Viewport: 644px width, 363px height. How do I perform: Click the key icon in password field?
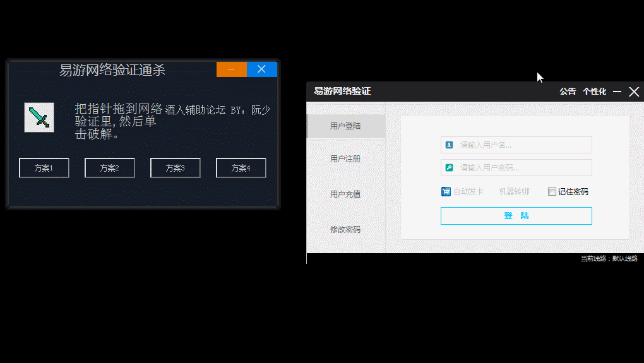click(x=450, y=167)
